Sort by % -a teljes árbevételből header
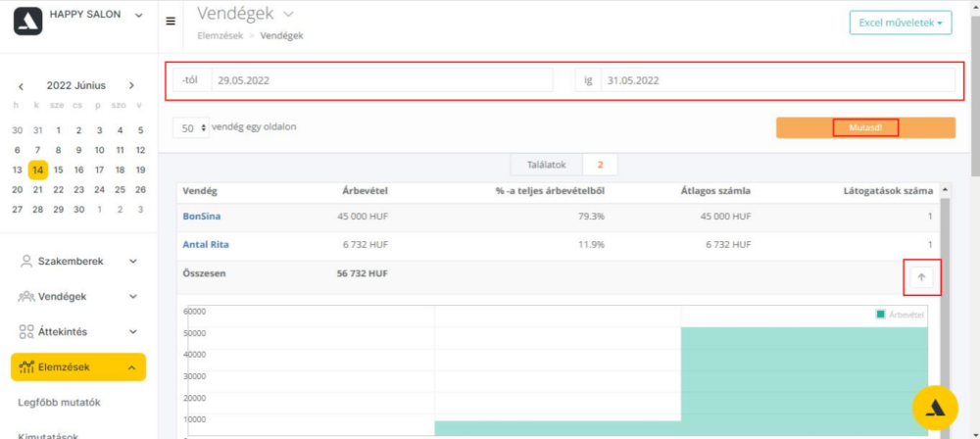 pos(550,191)
